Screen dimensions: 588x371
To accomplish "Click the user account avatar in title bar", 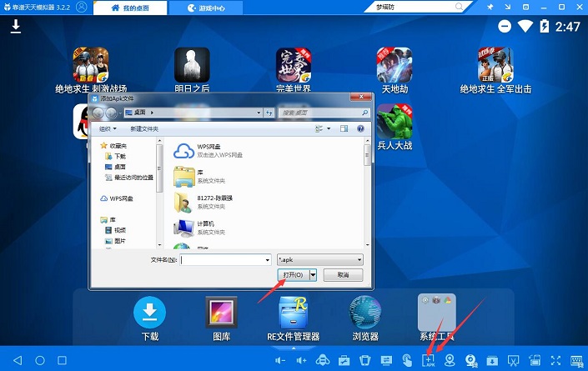I will tap(82, 7).
